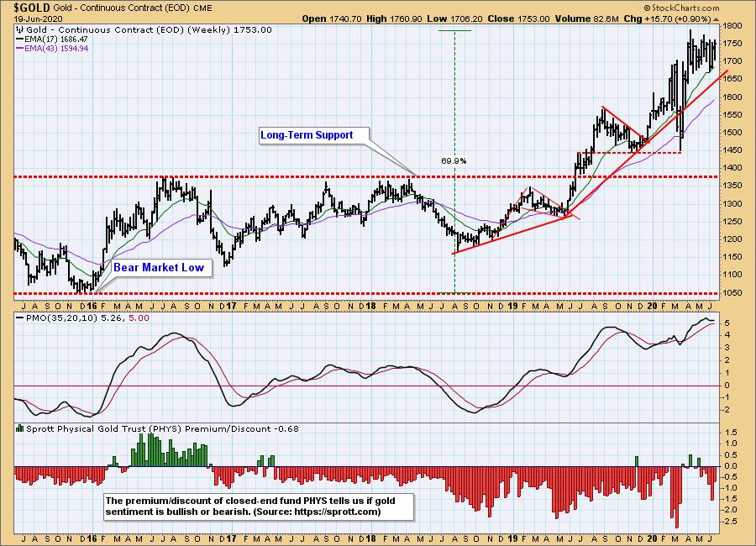Click the PHYS premium/discount explanation note
The width and height of the screenshot is (756, 546).
click(x=259, y=507)
